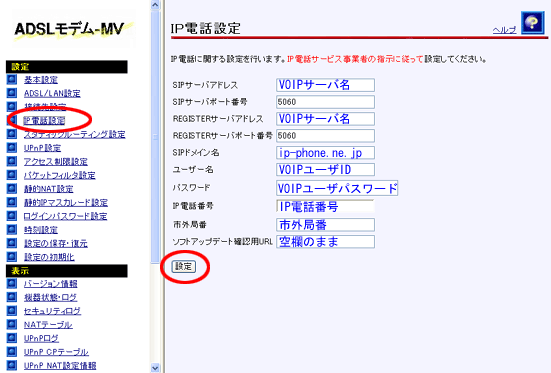Click the bullet icon beside 設定の初期化
Screen dimensions: 551x373
click(12, 257)
